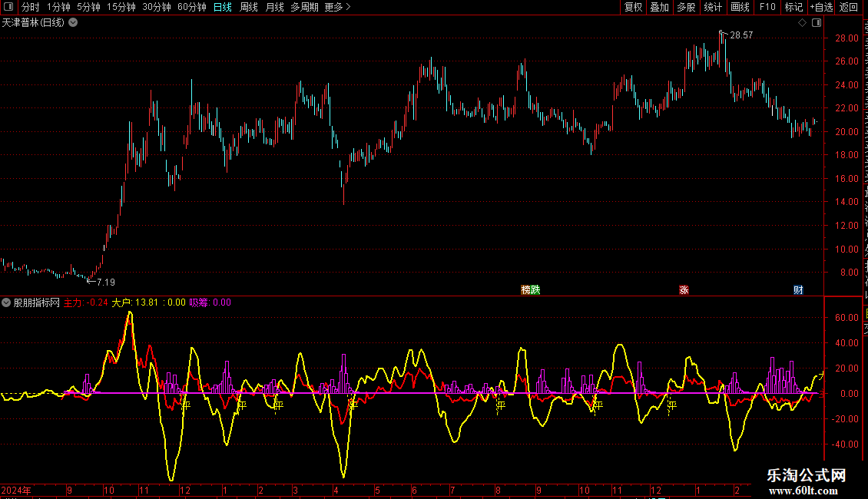The height and width of the screenshot is (499, 868).
Task: Open the 画线 drawing tools
Action: (x=740, y=7)
